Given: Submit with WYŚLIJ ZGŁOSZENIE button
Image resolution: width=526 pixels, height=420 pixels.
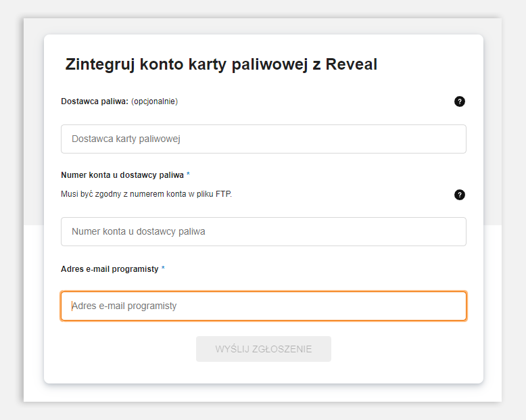Looking at the screenshot, I should (263, 349).
